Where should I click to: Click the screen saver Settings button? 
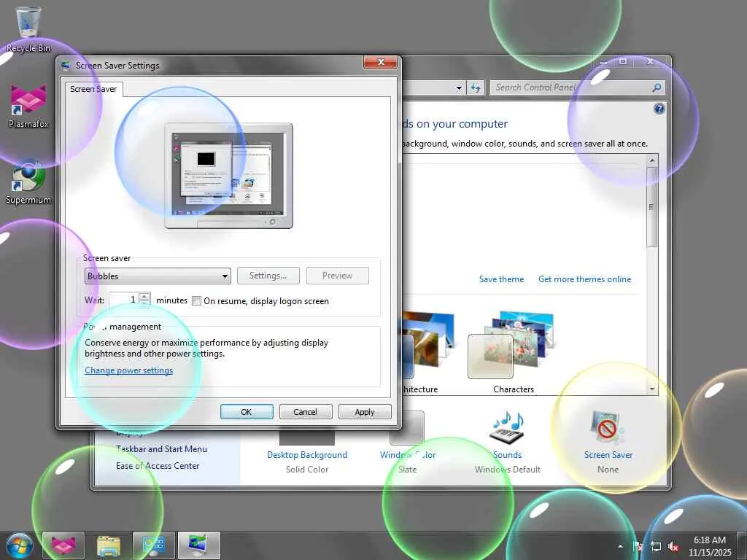(x=268, y=276)
